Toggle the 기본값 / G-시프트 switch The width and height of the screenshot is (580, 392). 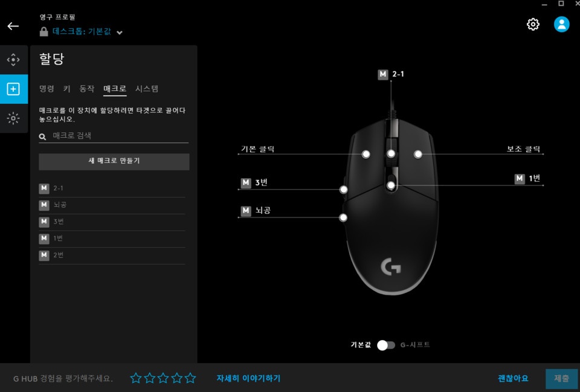(386, 345)
